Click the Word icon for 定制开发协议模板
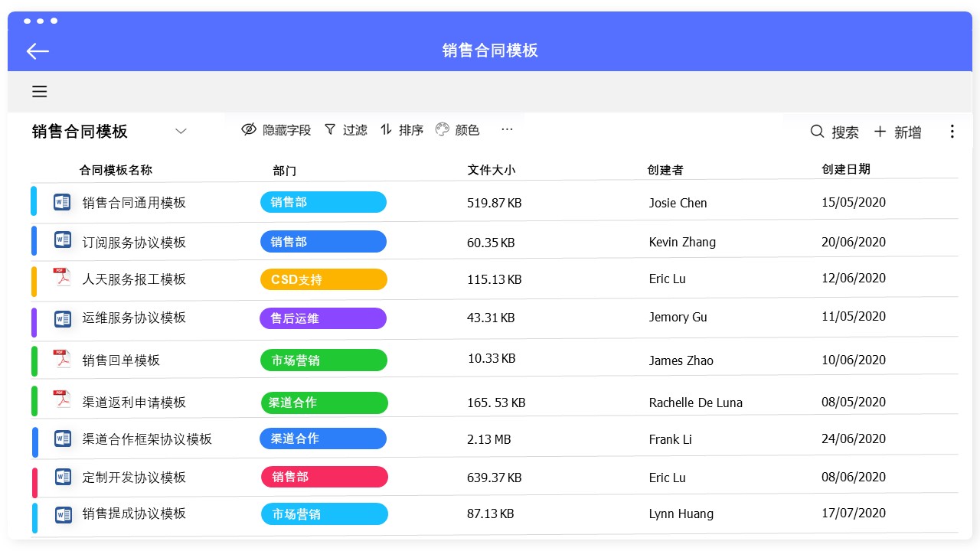This screenshot has height=551, width=980. click(x=63, y=477)
